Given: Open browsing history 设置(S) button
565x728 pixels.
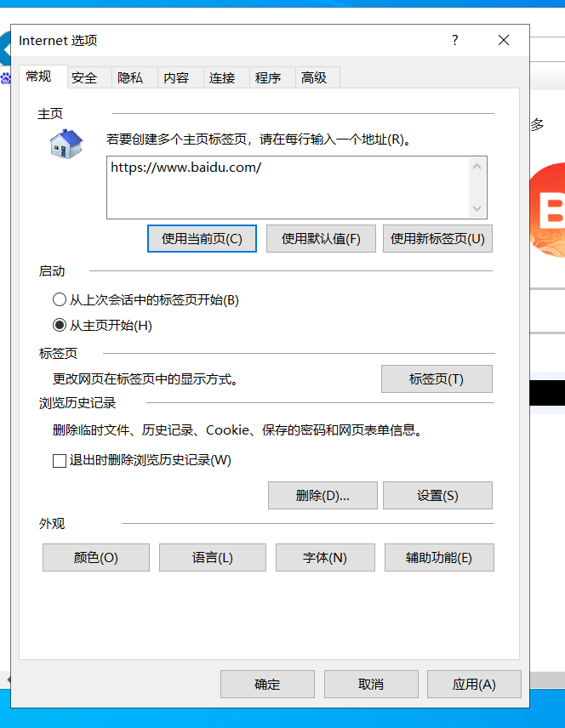Looking at the screenshot, I should coord(437,495).
